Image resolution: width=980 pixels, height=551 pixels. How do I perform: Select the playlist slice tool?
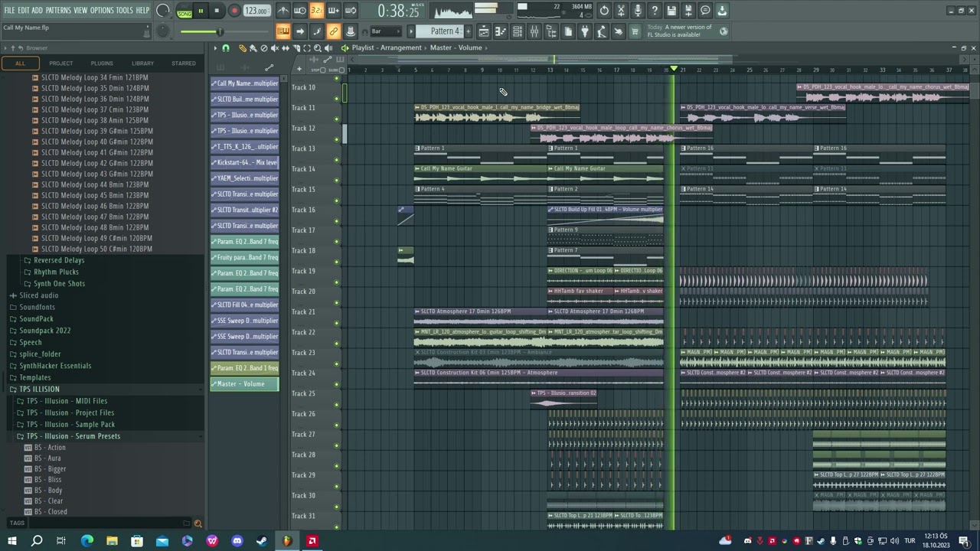296,48
